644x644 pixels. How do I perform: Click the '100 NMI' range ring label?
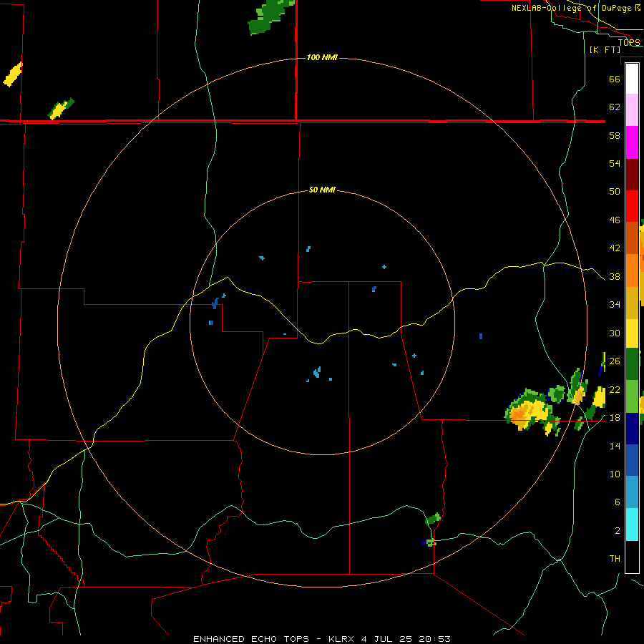[x=322, y=57]
